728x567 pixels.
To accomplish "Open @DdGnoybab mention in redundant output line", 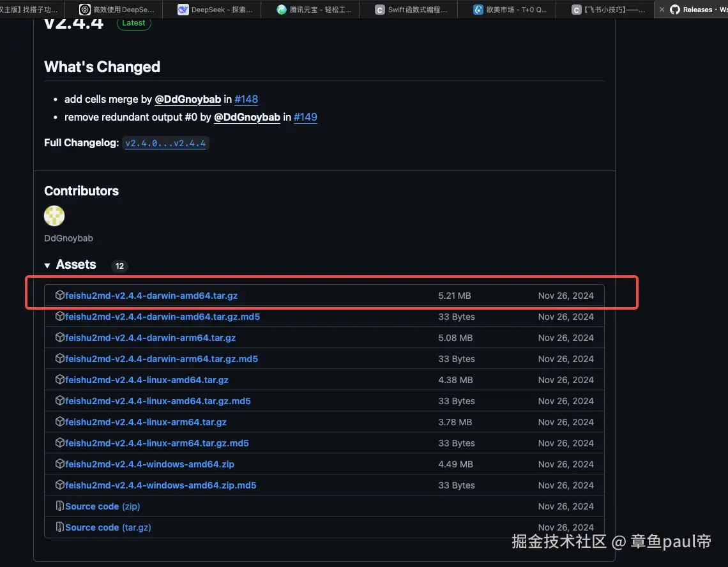I will pyautogui.click(x=247, y=117).
